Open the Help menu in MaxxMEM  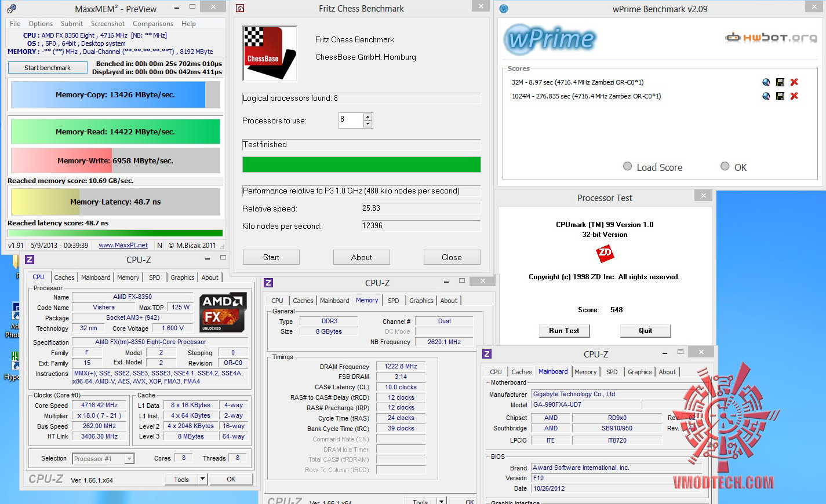[x=188, y=24]
